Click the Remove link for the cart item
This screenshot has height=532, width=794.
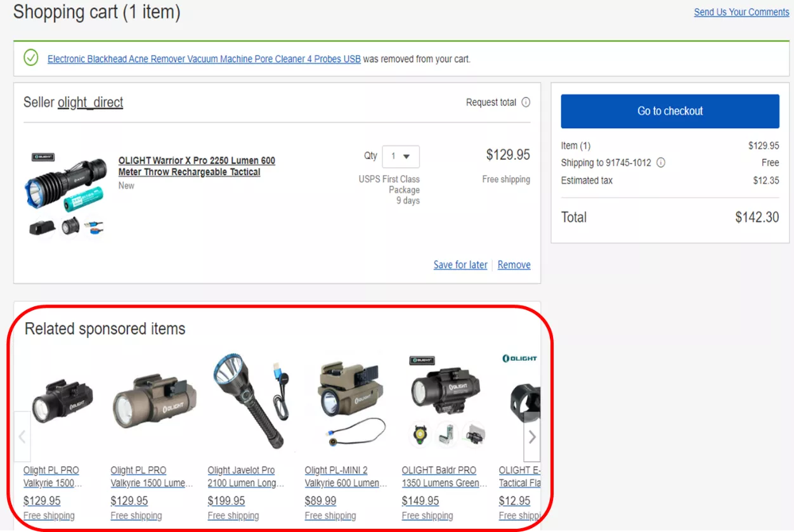(514, 264)
